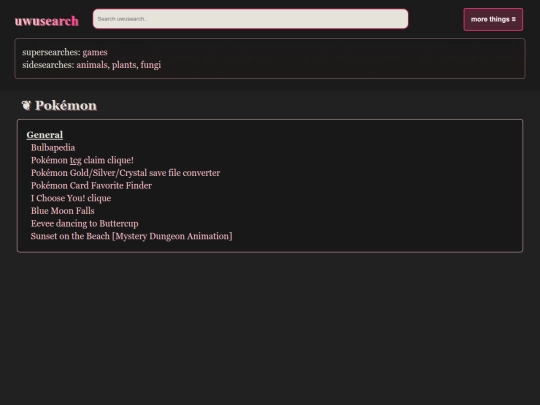540x405 pixels.
Task: Click the uwusearch logo
Action: click(x=46, y=21)
